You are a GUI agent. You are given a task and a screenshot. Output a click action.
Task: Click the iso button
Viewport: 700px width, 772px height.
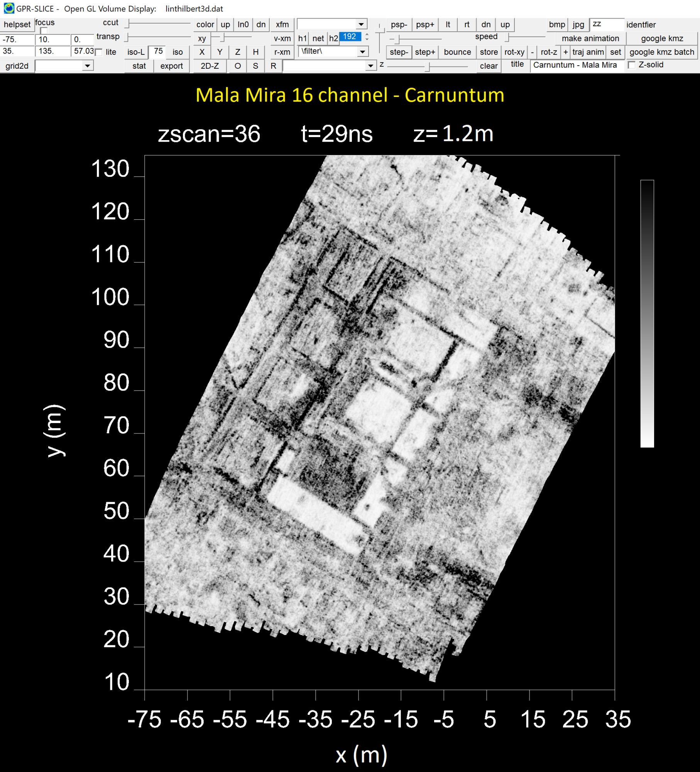coord(178,52)
